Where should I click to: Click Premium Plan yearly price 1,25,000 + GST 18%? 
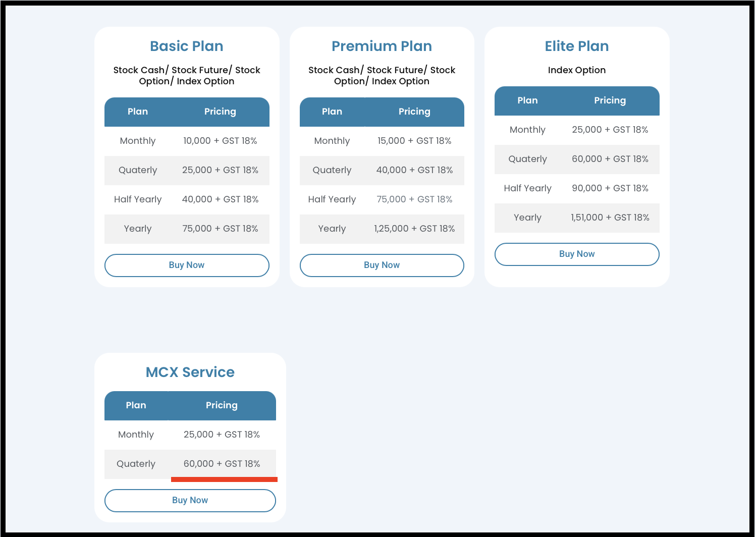click(414, 229)
